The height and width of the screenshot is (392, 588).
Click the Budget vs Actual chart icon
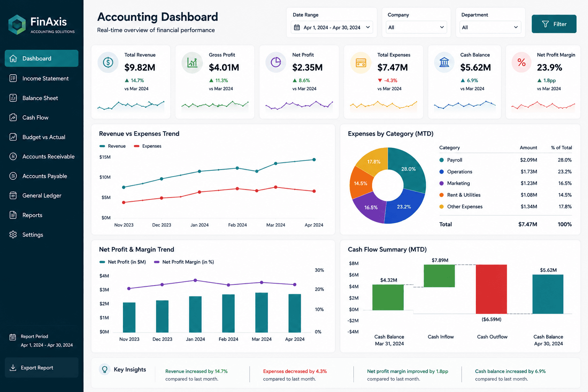click(13, 137)
